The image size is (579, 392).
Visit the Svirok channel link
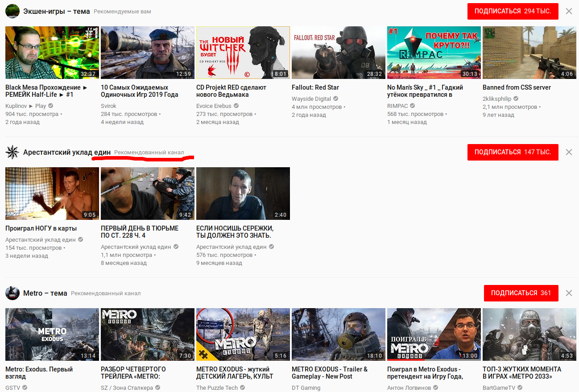pyautogui.click(x=108, y=106)
